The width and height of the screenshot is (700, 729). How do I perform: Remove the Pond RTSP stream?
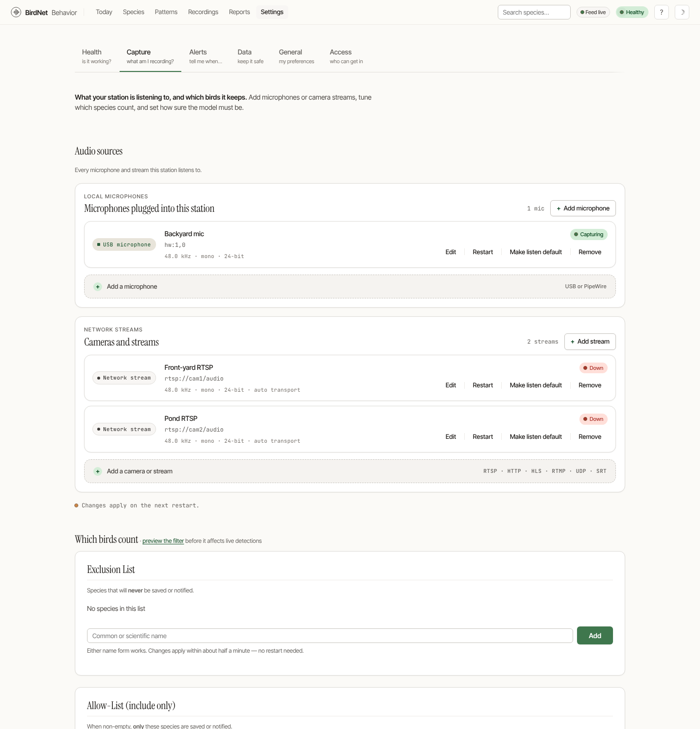coord(590,437)
